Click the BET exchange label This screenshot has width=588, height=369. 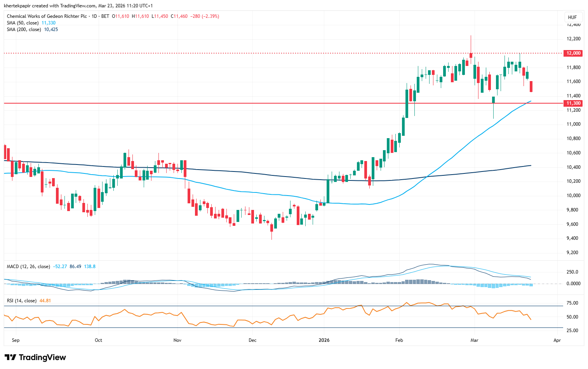click(x=105, y=16)
